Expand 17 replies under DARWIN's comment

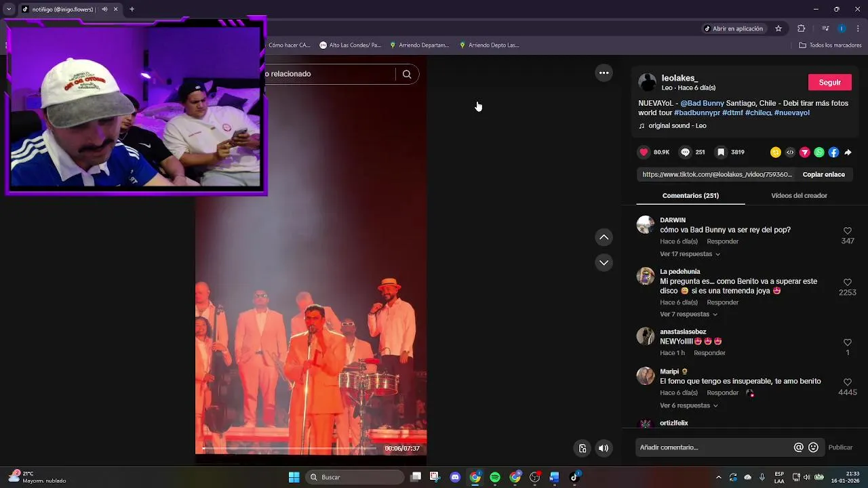690,254
